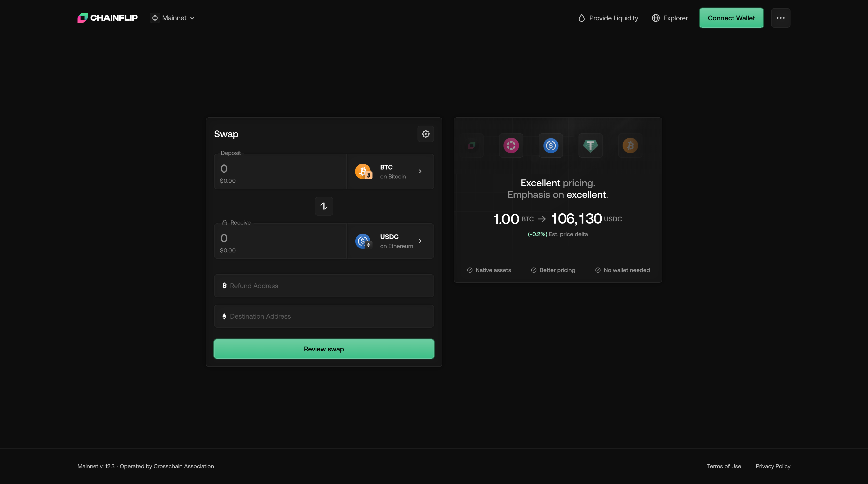This screenshot has width=868, height=484.
Task: Open the Explorer nav item
Action: (670, 18)
